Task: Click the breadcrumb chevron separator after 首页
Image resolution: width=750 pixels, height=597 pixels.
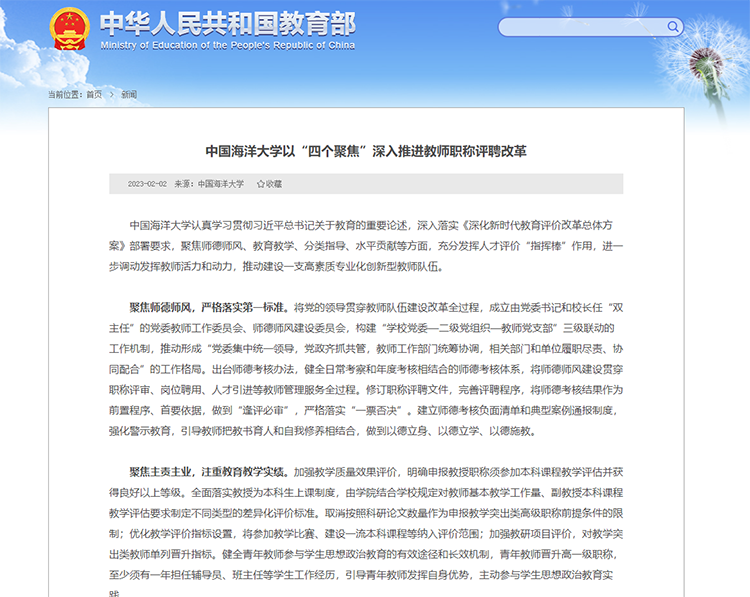Action: [112, 95]
